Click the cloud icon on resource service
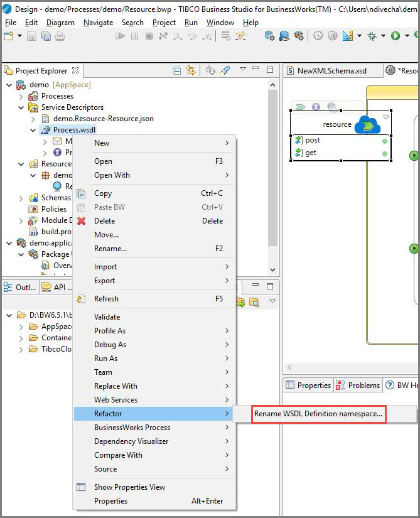 367,124
